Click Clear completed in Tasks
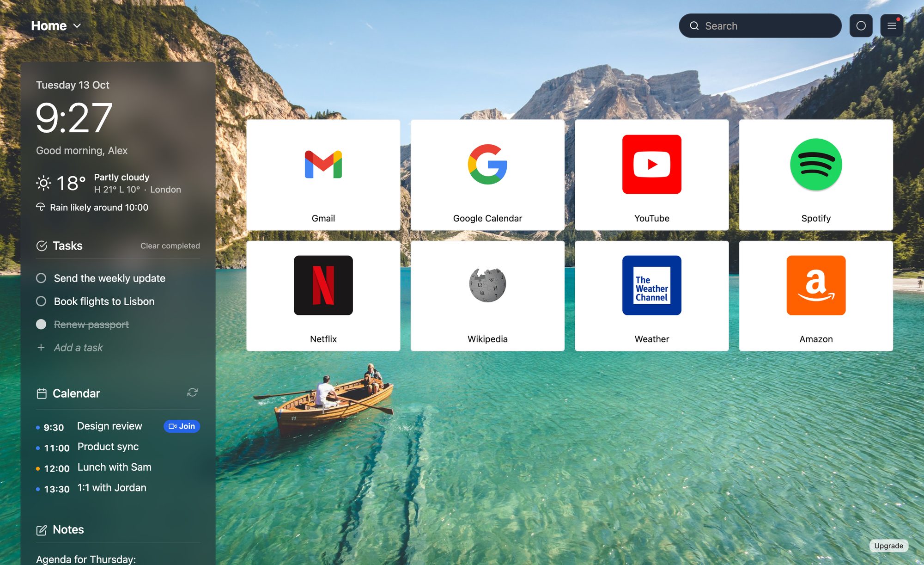Image resolution: width=924 pixels, height=565 pixels. tap(170, 246)
